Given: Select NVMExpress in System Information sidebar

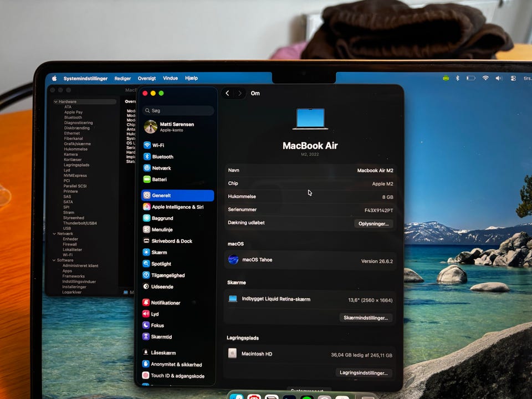Looking at the screenshot, I should pyautogui.click(x=75, y=176).
